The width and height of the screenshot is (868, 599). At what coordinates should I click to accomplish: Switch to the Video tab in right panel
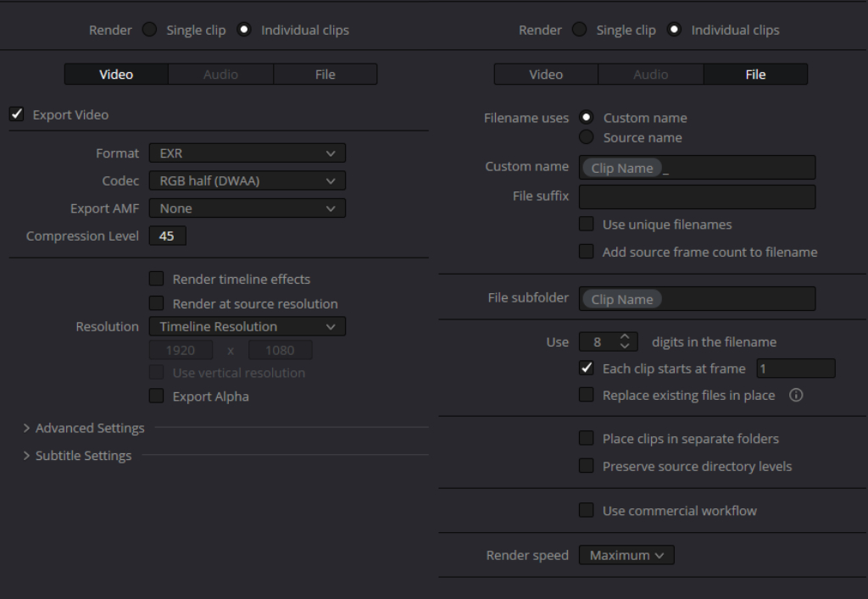click(x=546, y=75)
